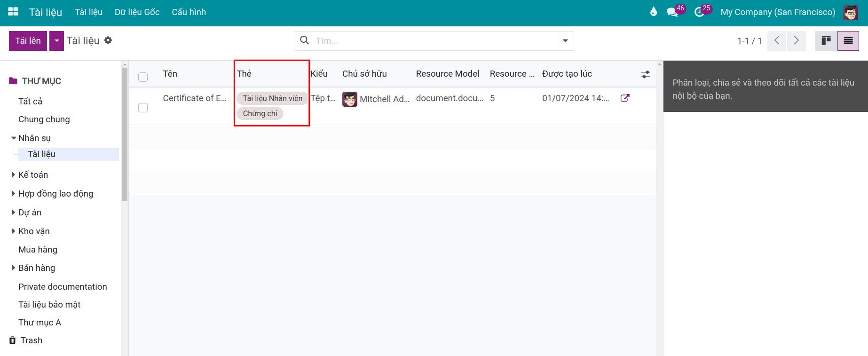
Task: Open the user avatar menu
Action: coord(851,12)
